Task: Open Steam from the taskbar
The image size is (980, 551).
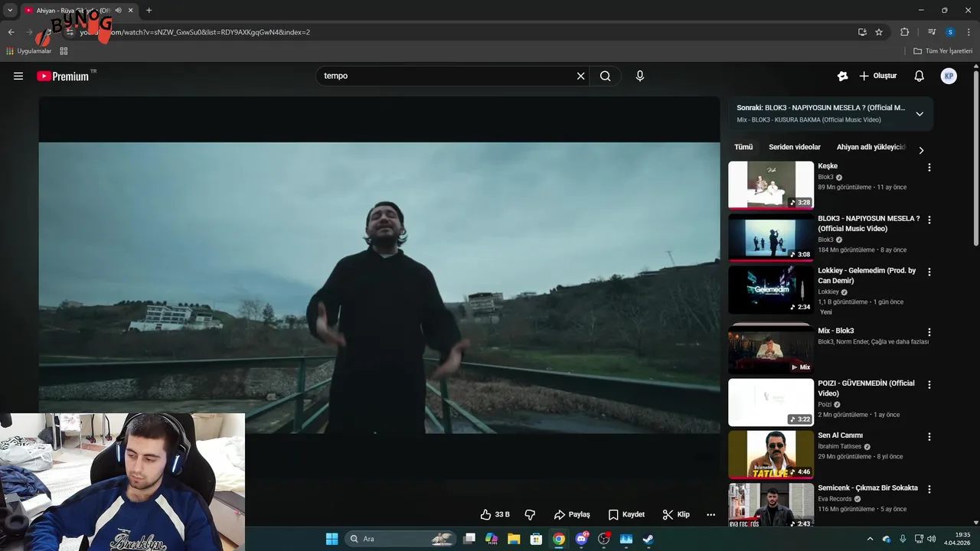Action: tap(648, 539)
